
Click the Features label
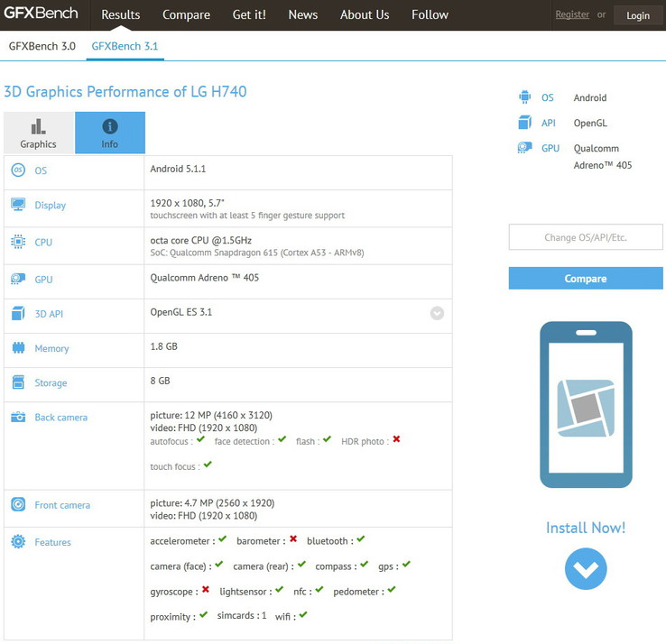point(52,543)
